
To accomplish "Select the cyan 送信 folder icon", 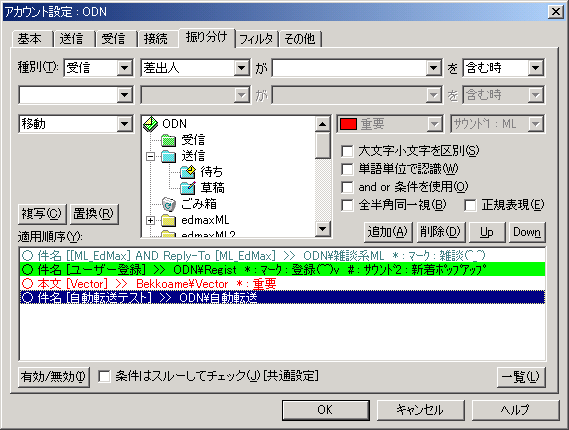I will [168, 156].
